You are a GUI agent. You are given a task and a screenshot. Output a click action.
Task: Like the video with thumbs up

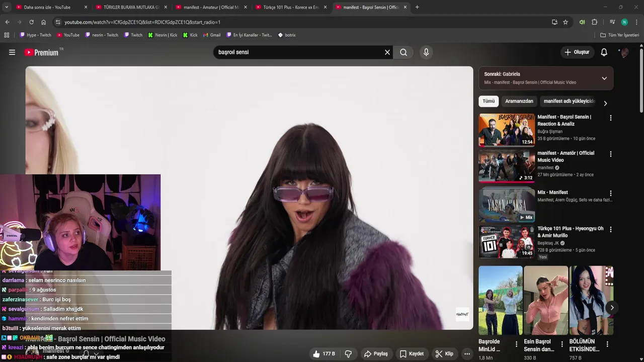(324, 354)
